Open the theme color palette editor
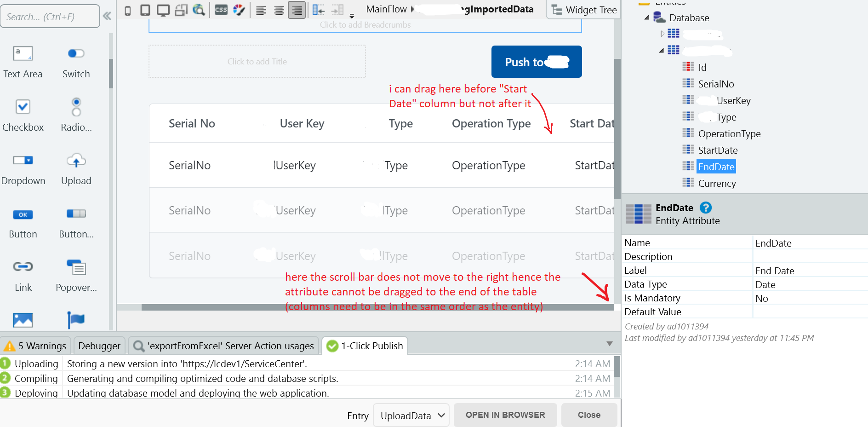868x427 pixels. pyautogui.click(x=239, y=10)
